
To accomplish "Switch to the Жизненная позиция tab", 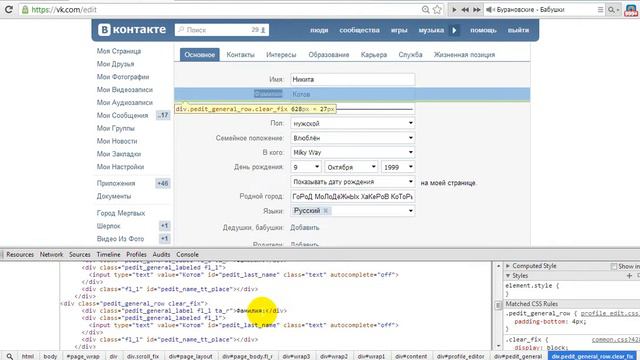I will (x=464, y=55).
